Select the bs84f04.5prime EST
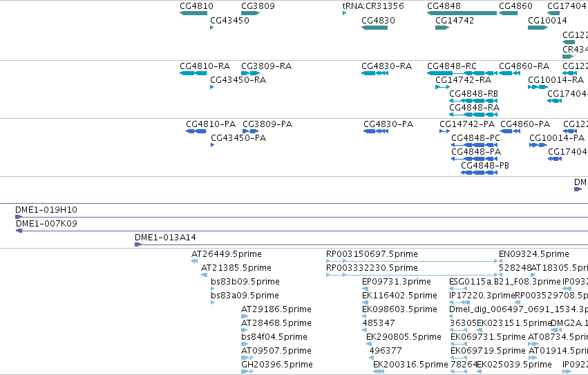 click(x=245, y=344)
